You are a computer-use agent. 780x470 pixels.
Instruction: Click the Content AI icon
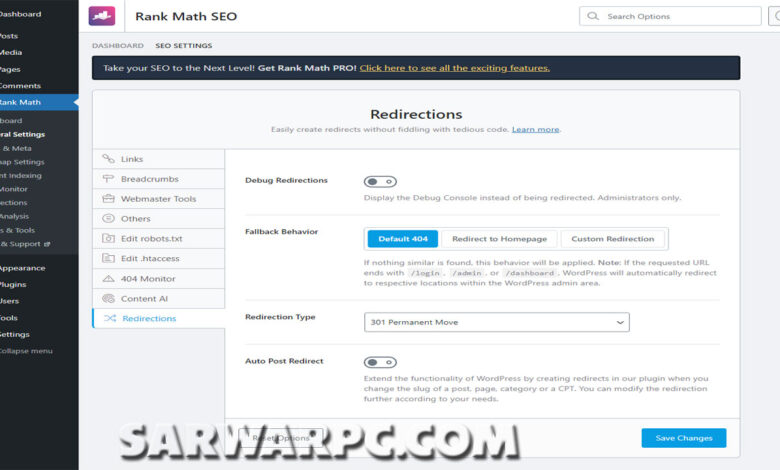[x=108, y=298]
